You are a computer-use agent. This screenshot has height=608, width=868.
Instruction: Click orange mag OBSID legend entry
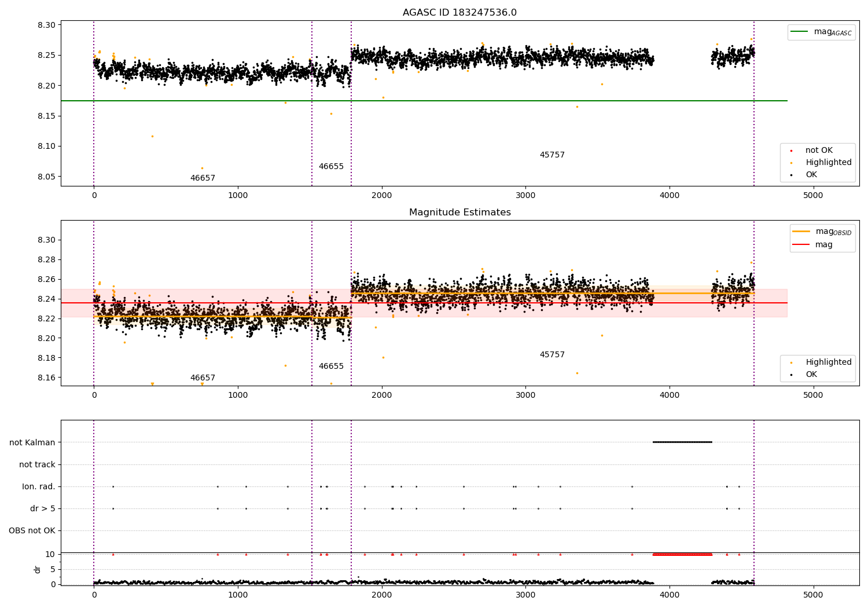click(x=822, y=232)
